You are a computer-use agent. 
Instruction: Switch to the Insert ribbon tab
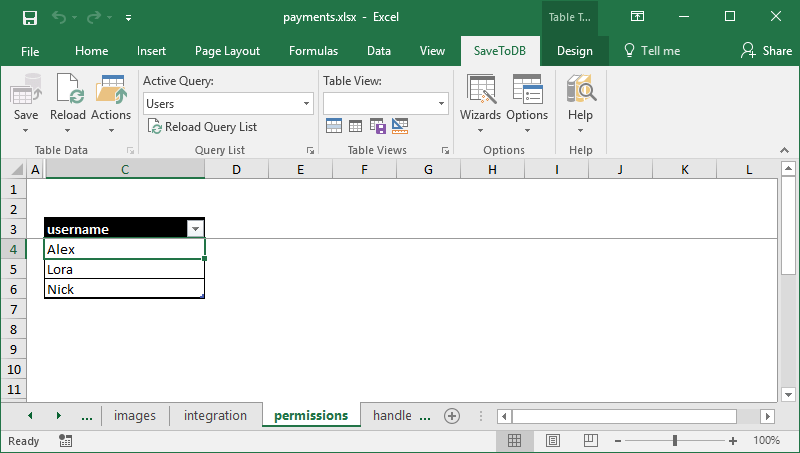pos(151,51)
